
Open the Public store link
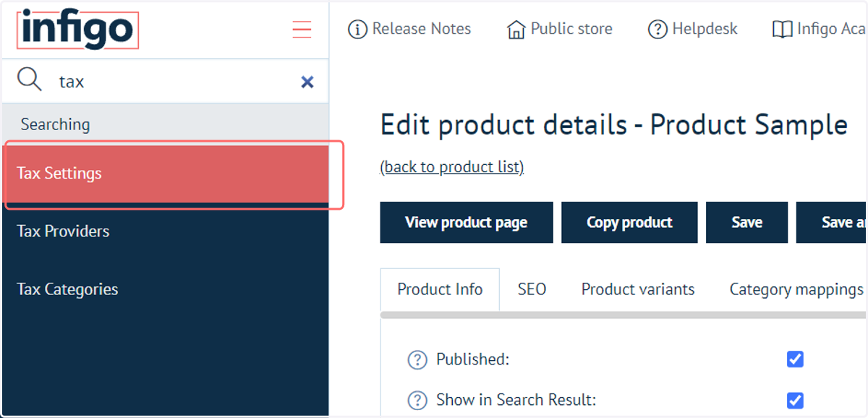coord(571,29)
